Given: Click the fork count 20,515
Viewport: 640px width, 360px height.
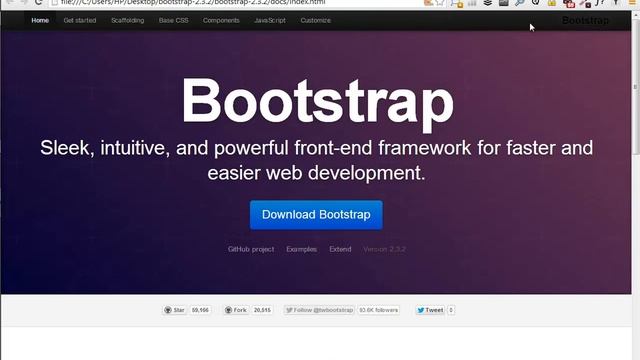Looking at the screenshot, I should (262, 310).
